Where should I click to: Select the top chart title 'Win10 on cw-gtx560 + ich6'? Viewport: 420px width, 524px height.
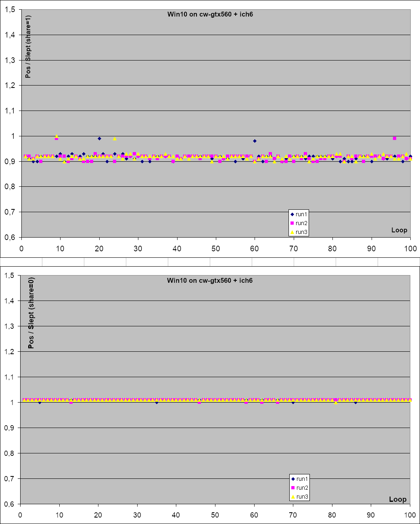[x=210, y=15]
